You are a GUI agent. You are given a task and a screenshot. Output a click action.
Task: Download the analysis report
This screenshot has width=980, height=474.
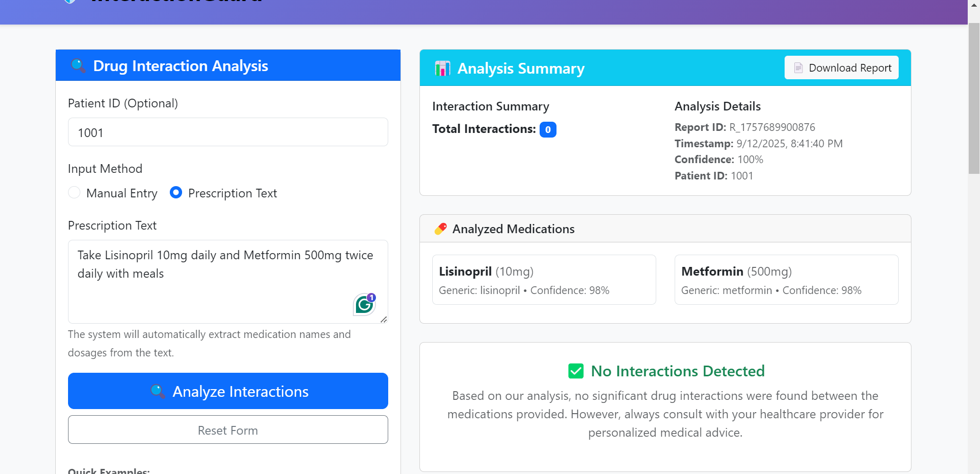841,68
